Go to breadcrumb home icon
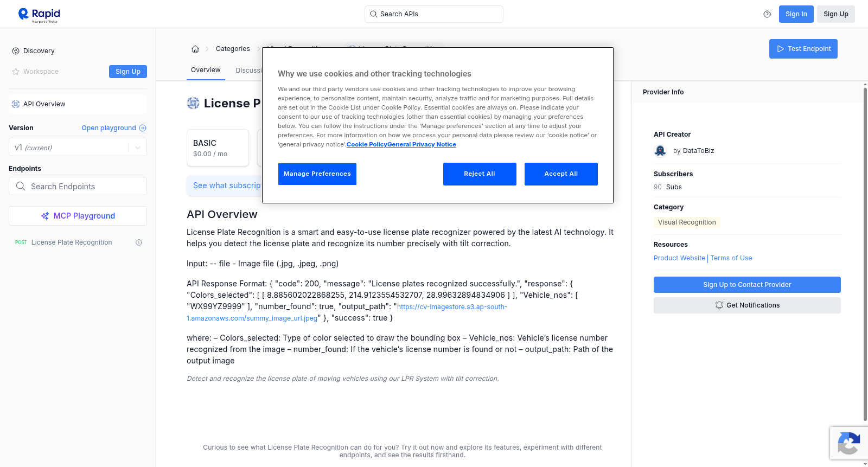This screenshot has height=467, width=868. point(195,49)
